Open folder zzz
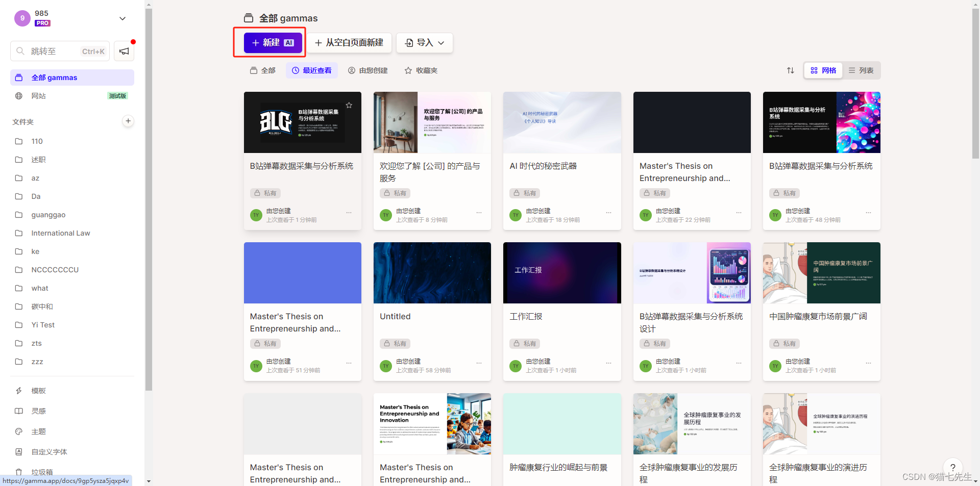980x486 pixels. [x=72, y=362]
